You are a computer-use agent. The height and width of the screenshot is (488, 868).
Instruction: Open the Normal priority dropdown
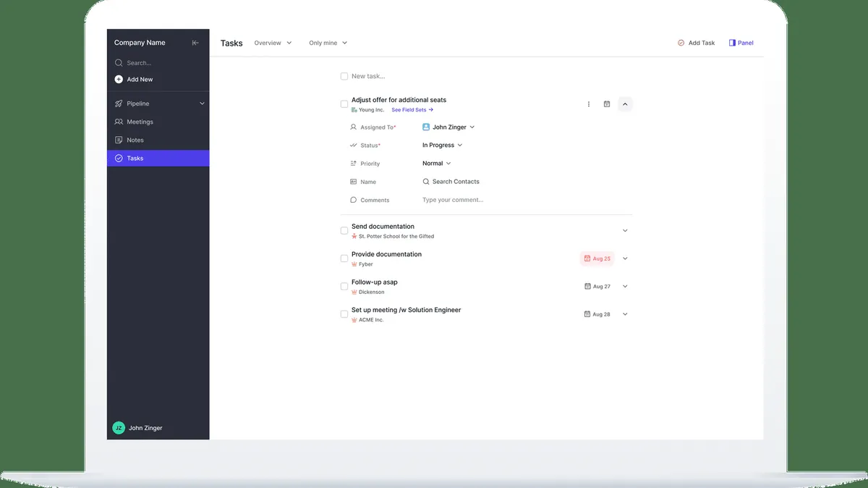click(x=436, y=164)
